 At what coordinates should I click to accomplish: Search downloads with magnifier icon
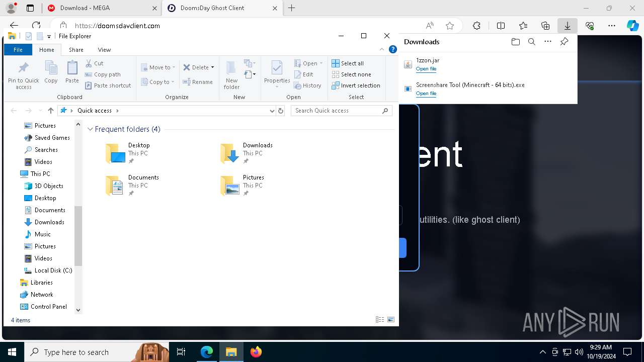point(531,42)
